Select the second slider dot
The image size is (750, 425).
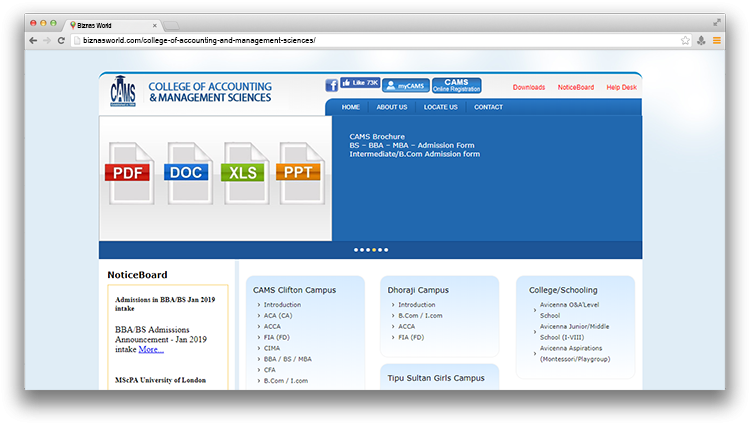[x=362, y=250]
